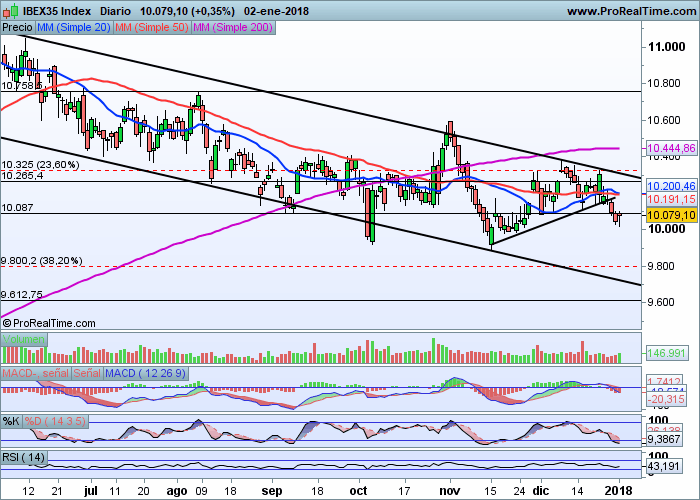Click the nov month label on time axis

pos(450,491)
